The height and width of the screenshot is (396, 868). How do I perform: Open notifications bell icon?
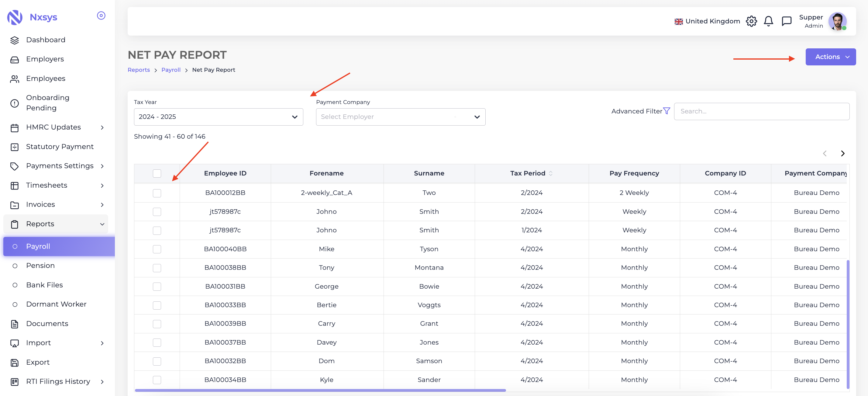[x=768, y=21]
